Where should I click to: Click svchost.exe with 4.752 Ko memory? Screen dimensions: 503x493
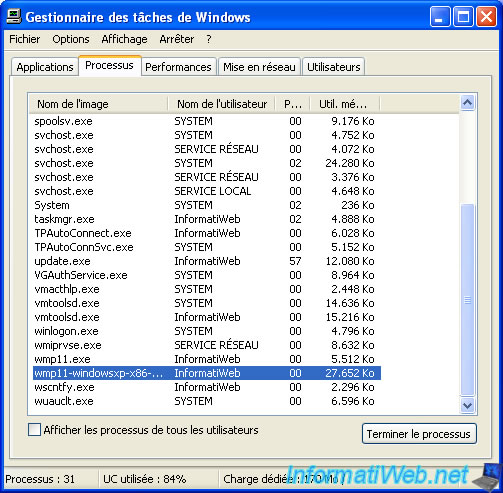(207, 135)
